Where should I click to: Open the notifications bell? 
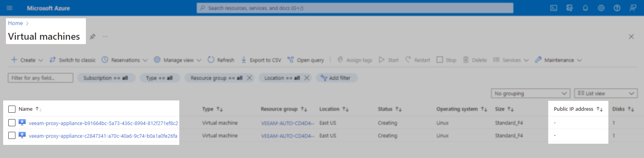[585, 8]
